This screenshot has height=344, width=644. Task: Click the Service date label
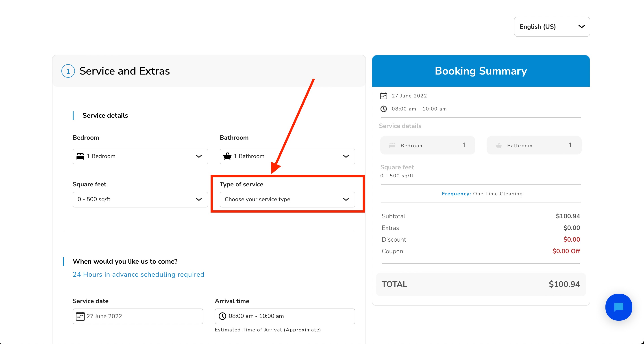tap(91, 301)
